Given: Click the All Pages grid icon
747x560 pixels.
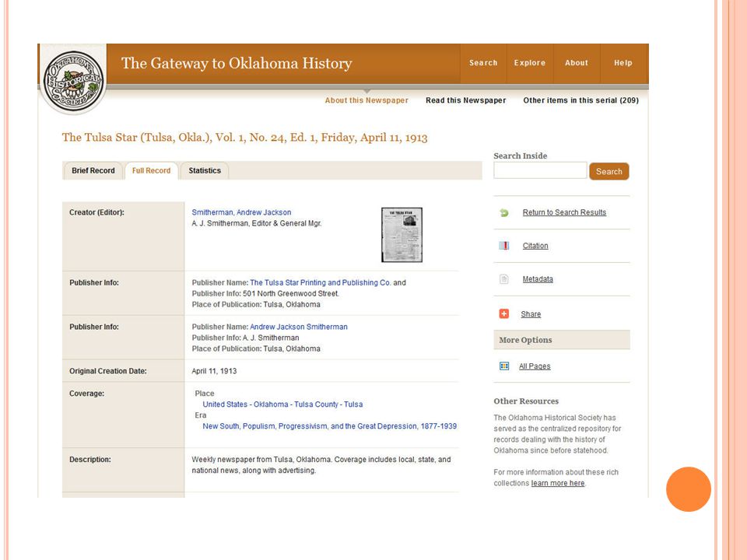Looking at the screenshot, I should tap(504, 366).
